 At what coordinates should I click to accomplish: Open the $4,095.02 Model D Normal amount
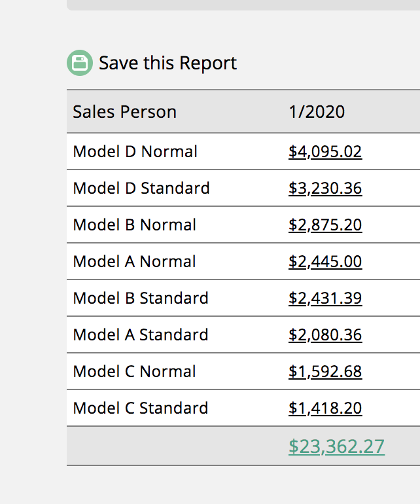coord(324,152)
